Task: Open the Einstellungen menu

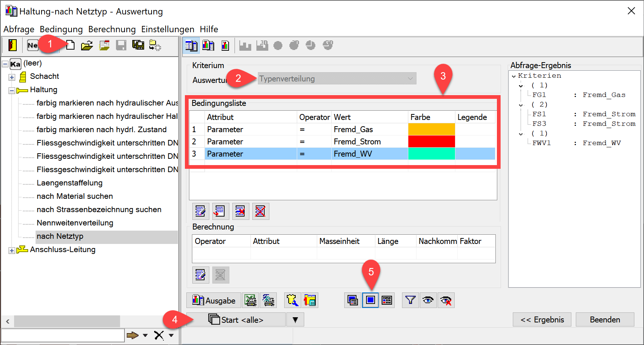Action: [x=167, y=29]
